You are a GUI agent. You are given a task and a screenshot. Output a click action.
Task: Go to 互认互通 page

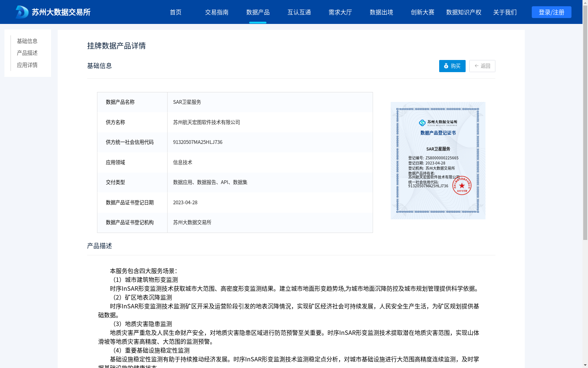[299, 12]
